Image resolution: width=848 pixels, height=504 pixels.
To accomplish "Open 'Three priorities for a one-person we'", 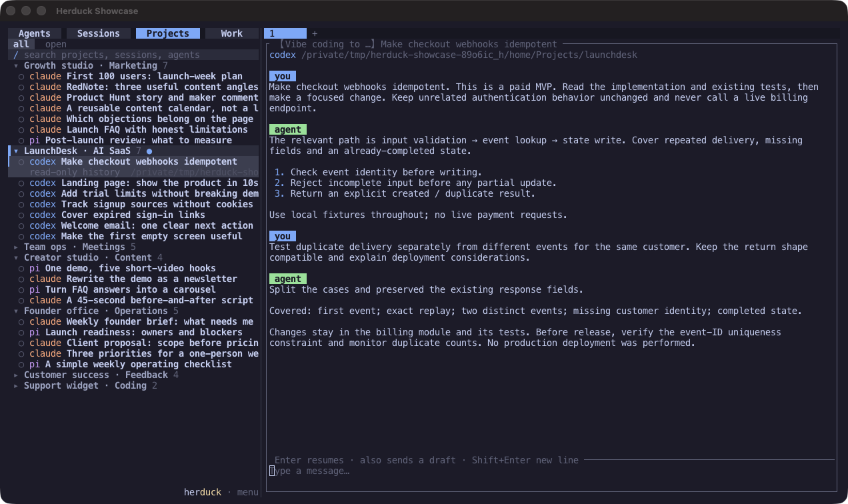I will (133, 353).
